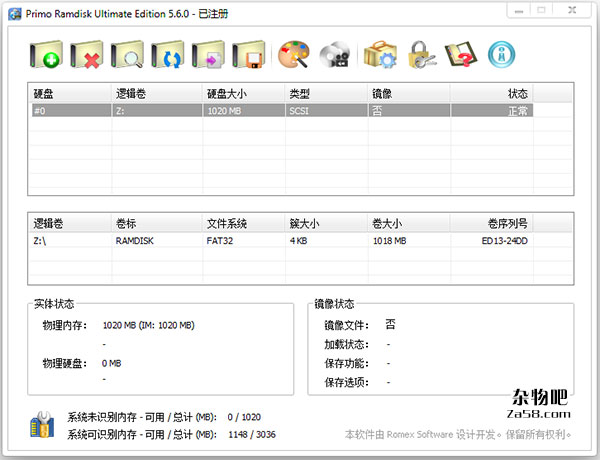
Task: Select the disk row #0
Action: tap(282, 111)
